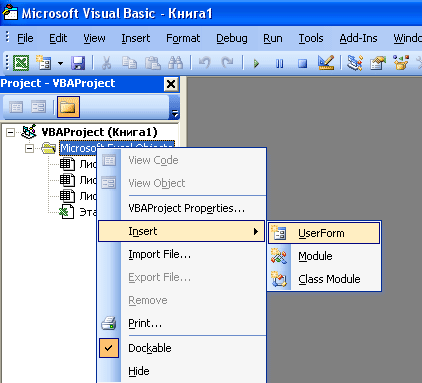This screenshot has height=383, width=422.
Task: Open the Format menu
Action: 183,38
